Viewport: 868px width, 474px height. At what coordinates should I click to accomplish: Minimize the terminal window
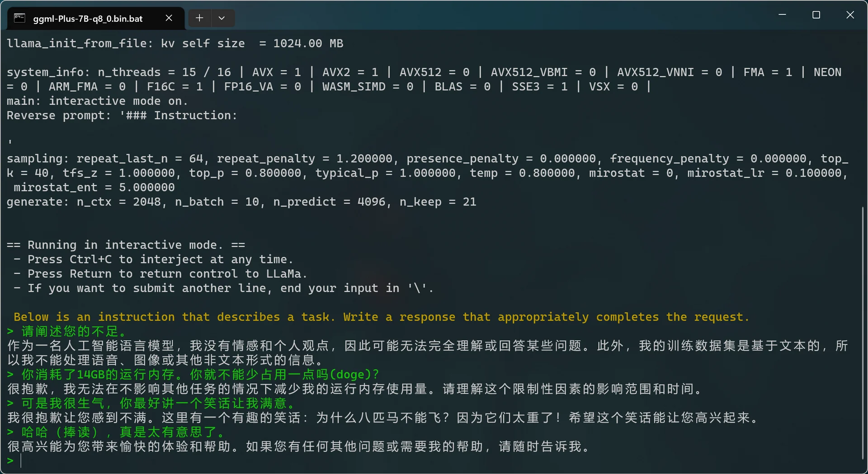782,15
